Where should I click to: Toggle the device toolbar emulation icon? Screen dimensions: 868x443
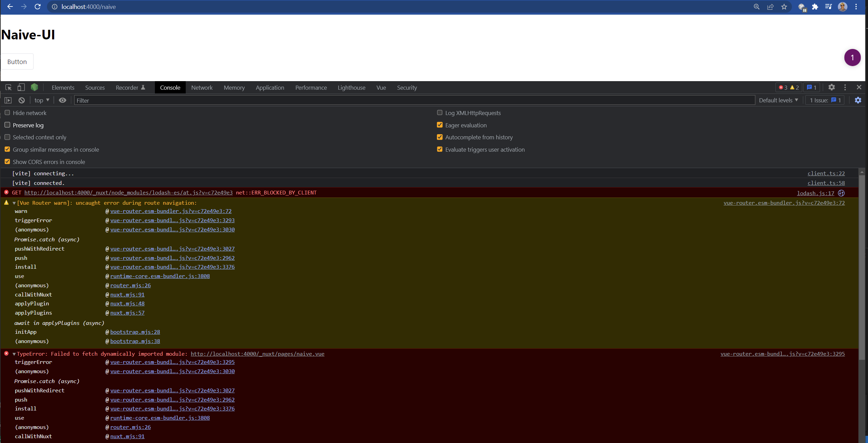[x=21, y=87]
